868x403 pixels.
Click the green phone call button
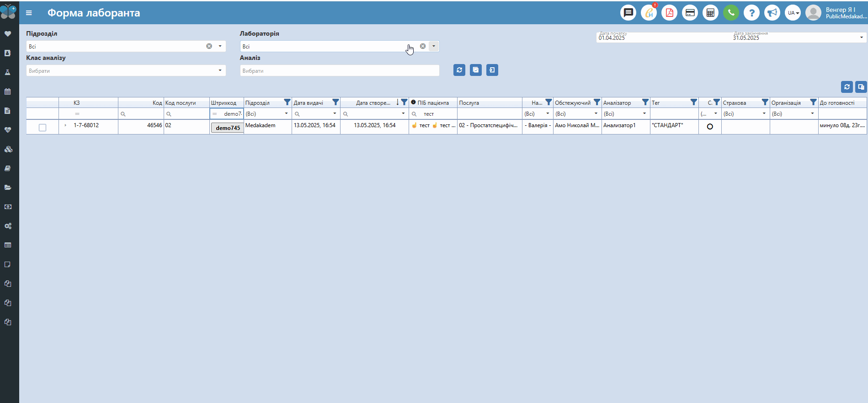(731, 12)
